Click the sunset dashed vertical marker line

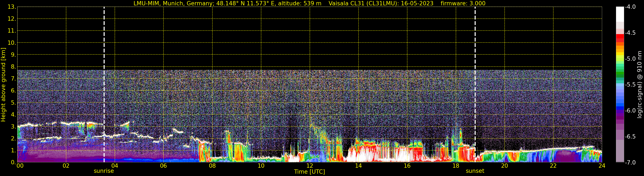click(x=475, y=84)
